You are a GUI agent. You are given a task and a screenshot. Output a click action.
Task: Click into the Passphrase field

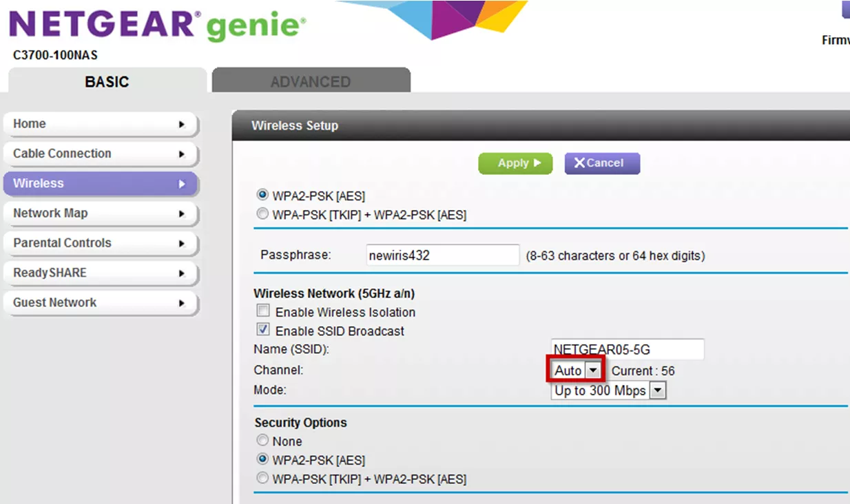[443, 255]
